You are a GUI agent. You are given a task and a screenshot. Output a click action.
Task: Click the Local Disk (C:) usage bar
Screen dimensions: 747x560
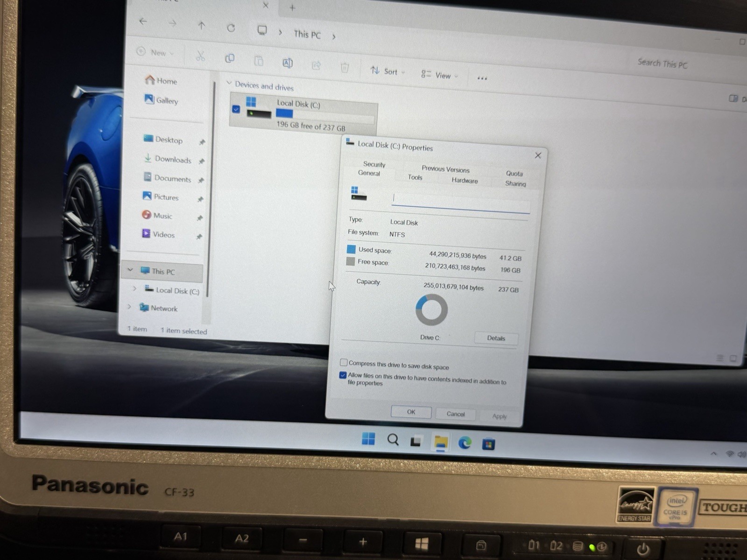325,116
